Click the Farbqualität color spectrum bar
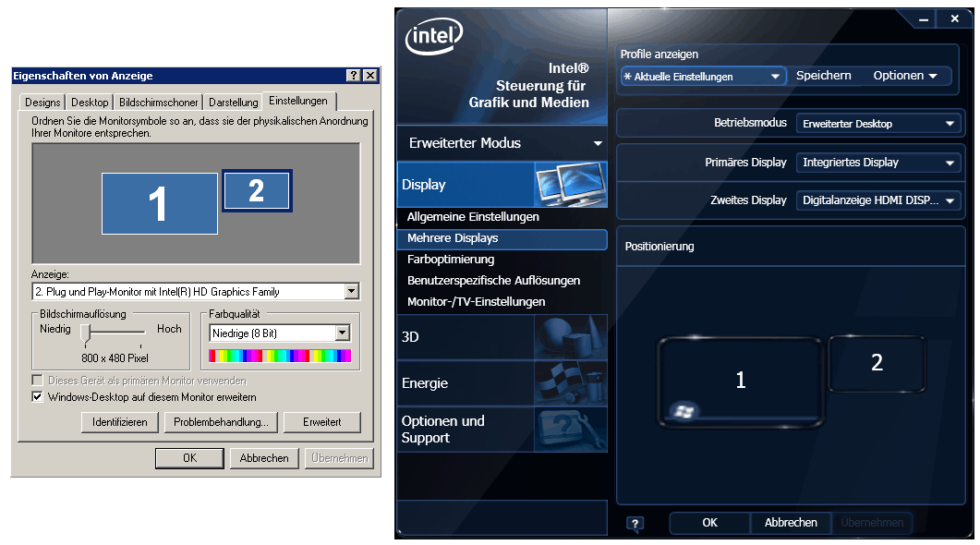The width and height of the screenshot is (980, 545). coord(280,357)
